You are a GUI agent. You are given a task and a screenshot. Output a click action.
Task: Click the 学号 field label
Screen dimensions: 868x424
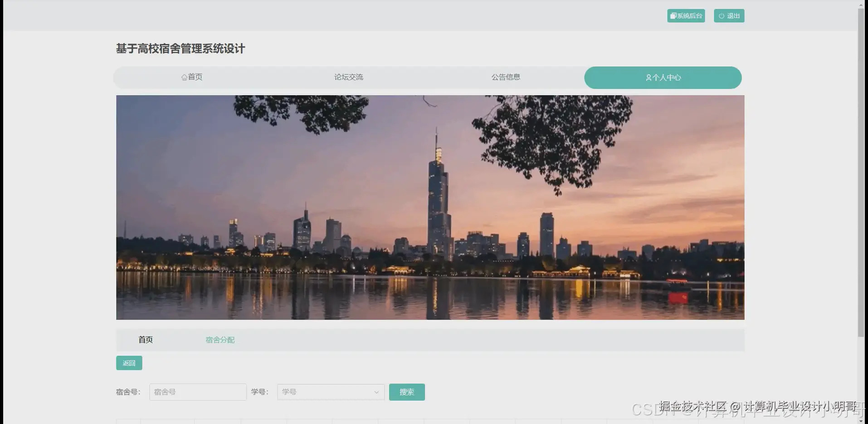(x=260, y=392)
